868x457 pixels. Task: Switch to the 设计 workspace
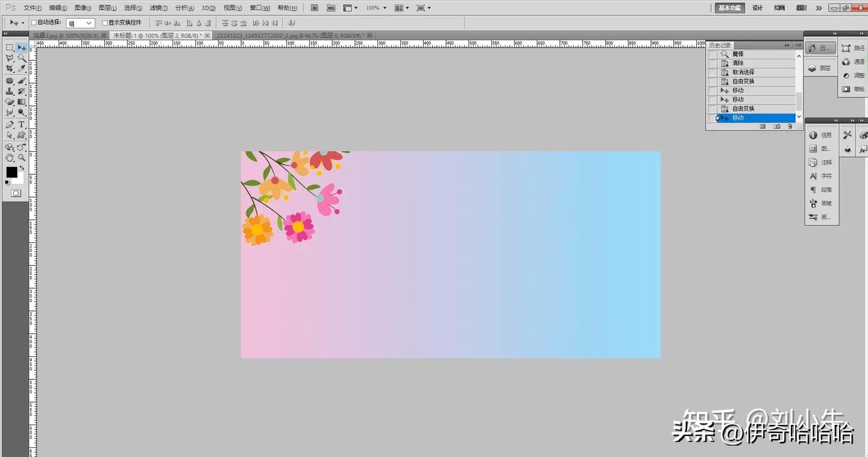click(x=757, y=8)
